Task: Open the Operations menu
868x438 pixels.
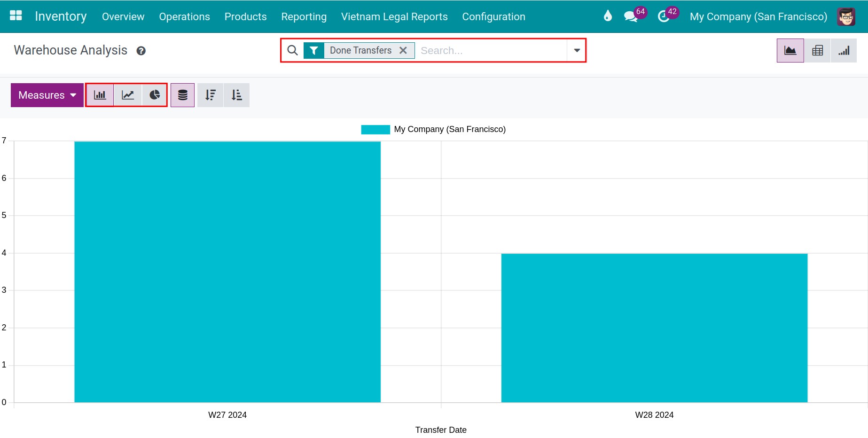Action: [184, 16]
